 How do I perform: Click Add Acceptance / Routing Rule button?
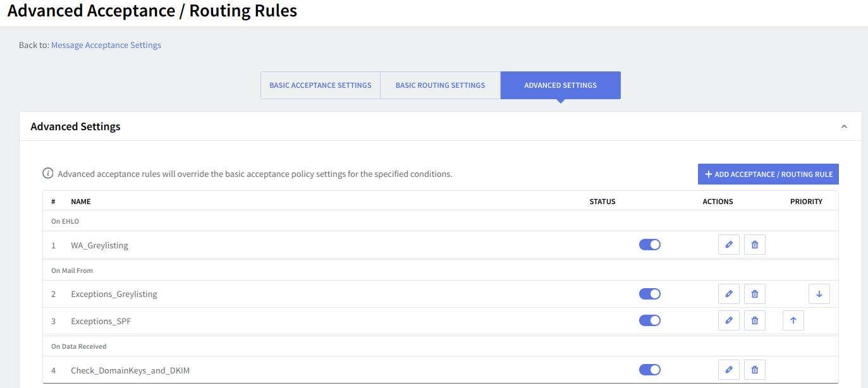click(768, 174)
